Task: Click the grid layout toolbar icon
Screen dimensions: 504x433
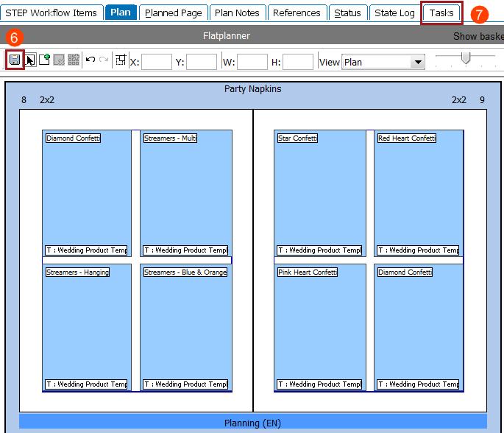Action: (74, 60)
